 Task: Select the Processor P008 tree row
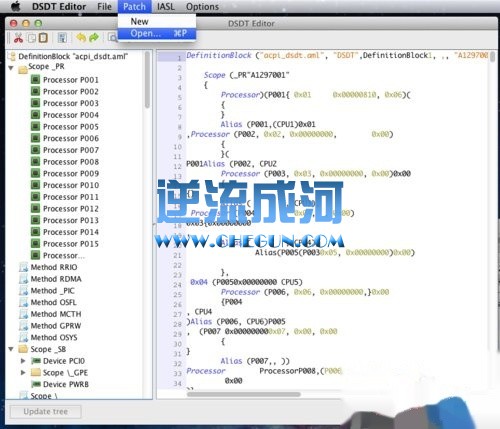point(71,162)
